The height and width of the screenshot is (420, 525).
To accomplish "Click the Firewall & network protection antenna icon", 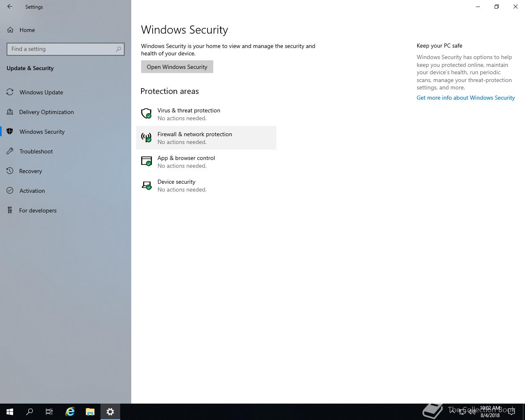I will pos(146,137).
